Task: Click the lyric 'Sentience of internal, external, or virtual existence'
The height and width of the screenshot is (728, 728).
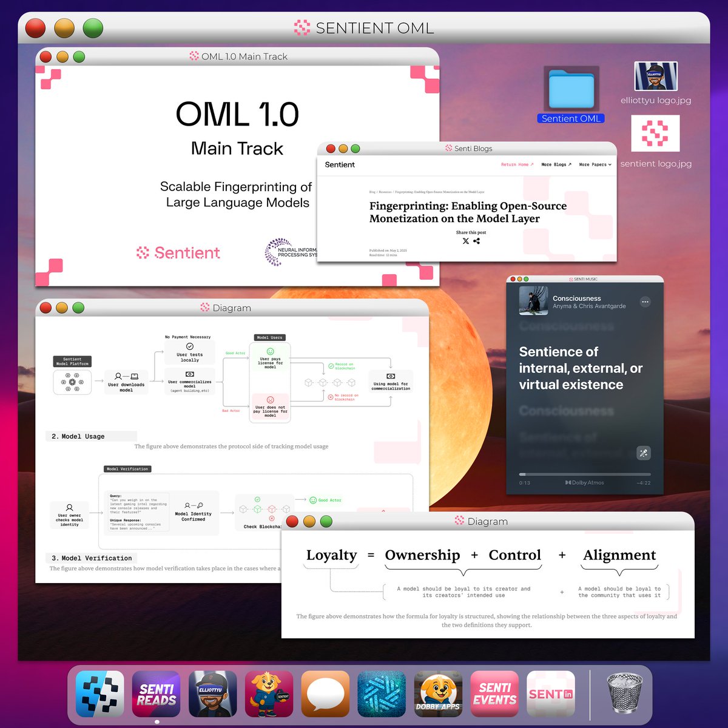Action: pyautogui.click(x=581, y=368)
